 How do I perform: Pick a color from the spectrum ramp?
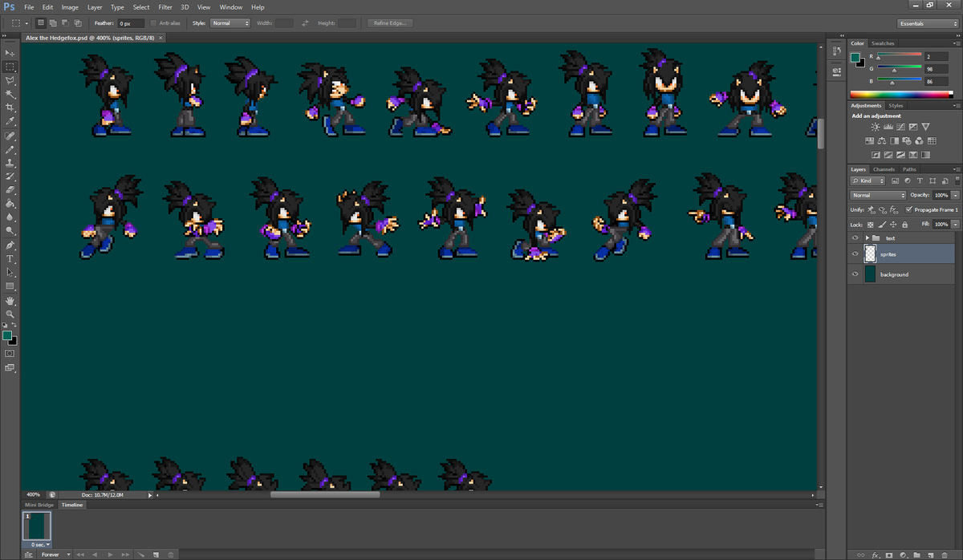pyautogui.click(x=904, y=95)
